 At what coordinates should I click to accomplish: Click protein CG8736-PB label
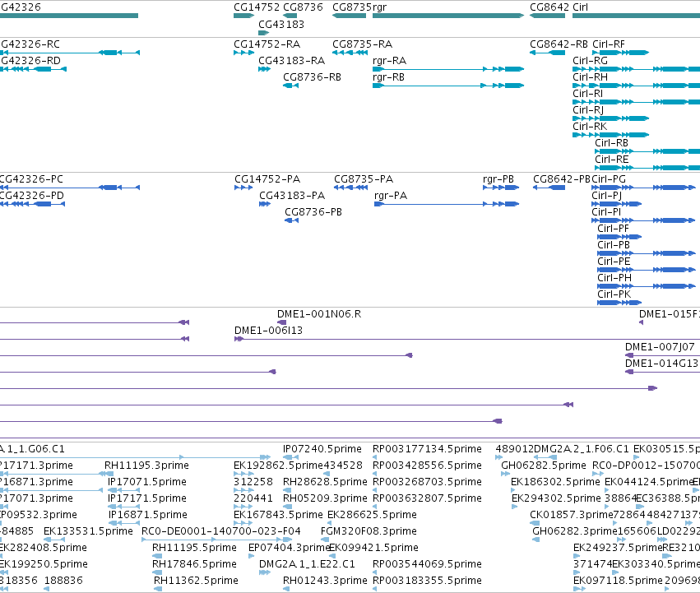pos(313,212)
